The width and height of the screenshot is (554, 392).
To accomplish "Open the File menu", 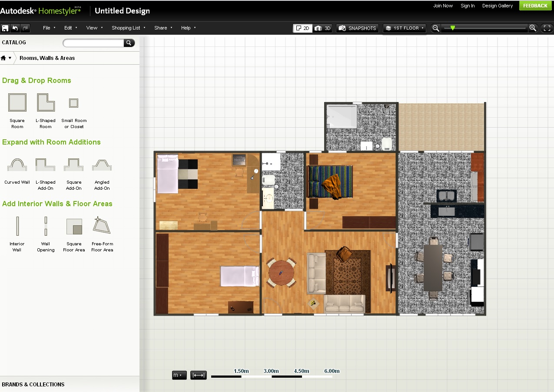I will [x=49, y=28].
